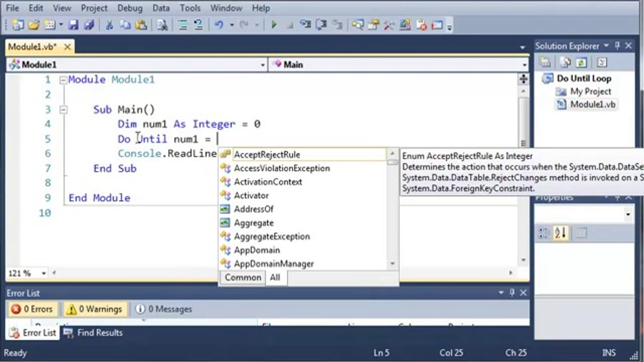Click the green Start Debugging icon

(274, 25)
